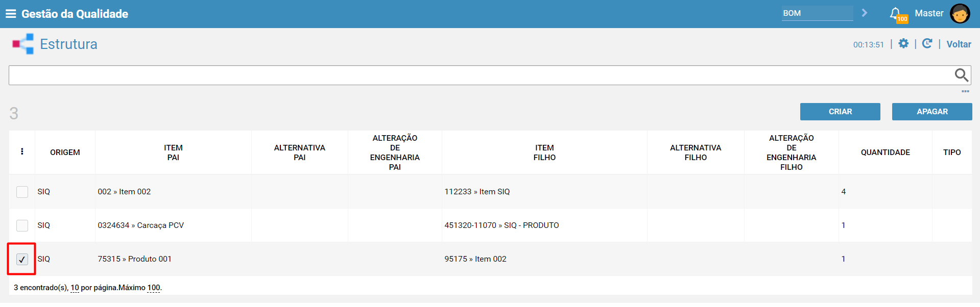The height and width of the screenshot is (307, 980).
Task: Click quantity 1 in Produto 001 row
Action: [844, 259]
